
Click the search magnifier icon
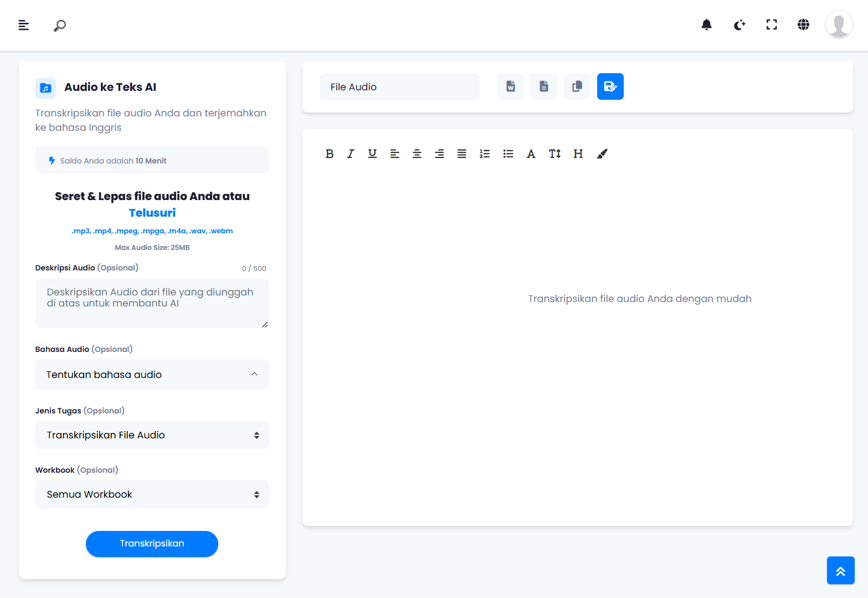(60, 25)
